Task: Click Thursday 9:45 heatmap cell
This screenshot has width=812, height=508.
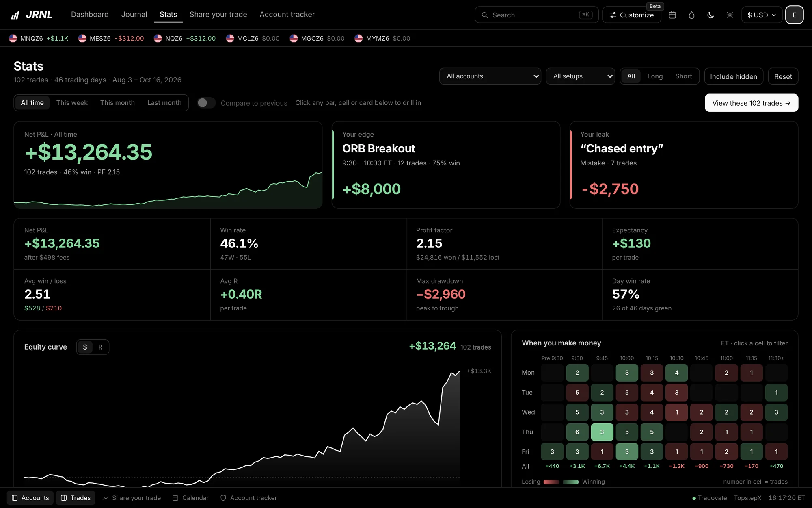Action: coord(602,432)
